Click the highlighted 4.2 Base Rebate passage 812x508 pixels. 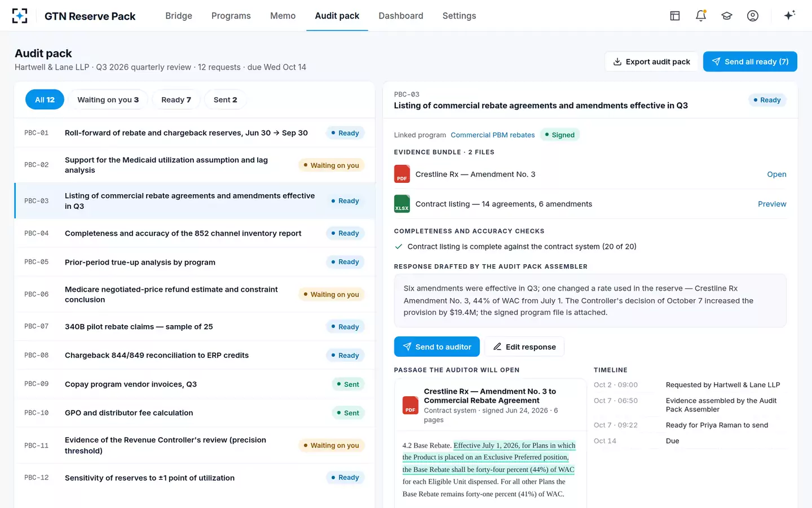click(489, 457)
